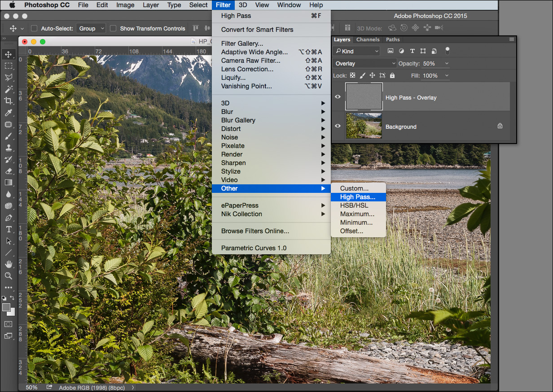Switch to the Paths tab
Screen dimensions: 553x392
(393, 39)
